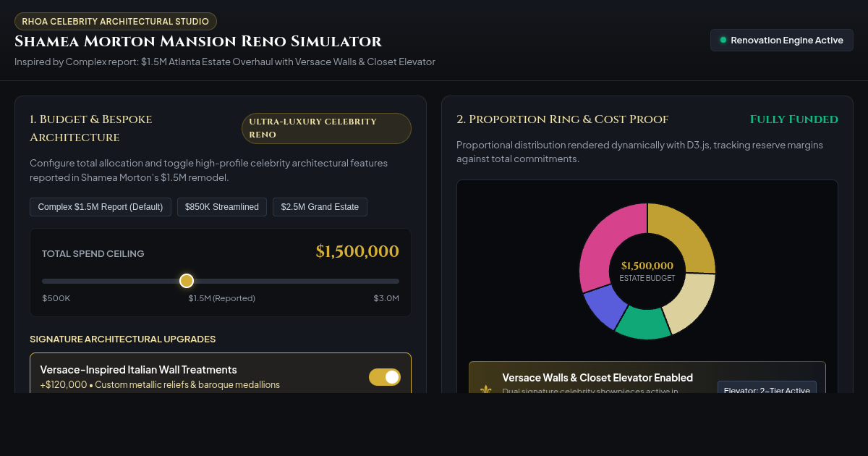Click the fleur-de-lis icon in the showpiece banner
The image size is (868, 456).
click(486, 389)
